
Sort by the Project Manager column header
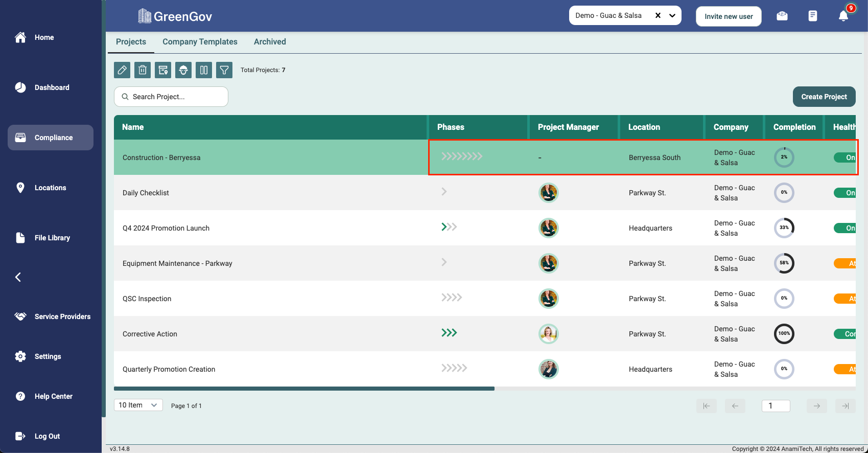pos(574,127)
